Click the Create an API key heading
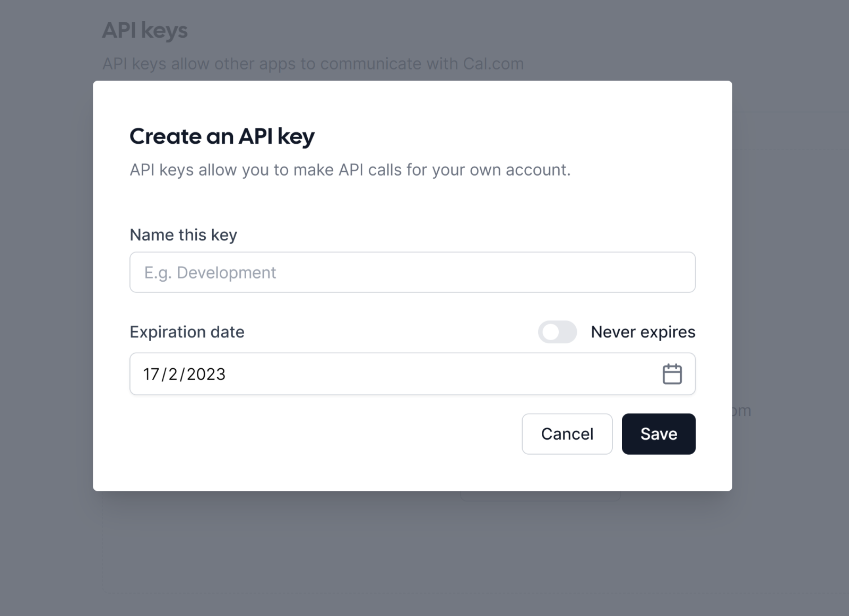849x616 pixels. coord(222,137)
